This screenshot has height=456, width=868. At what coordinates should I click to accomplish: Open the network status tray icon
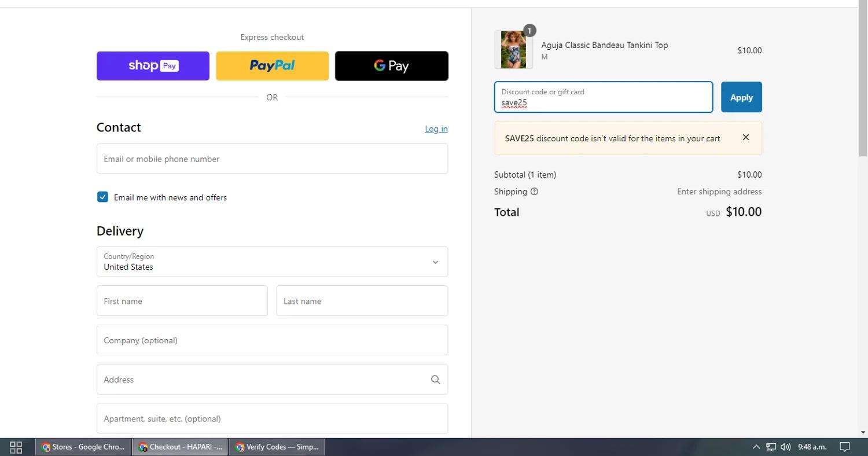tap(771, 447)
